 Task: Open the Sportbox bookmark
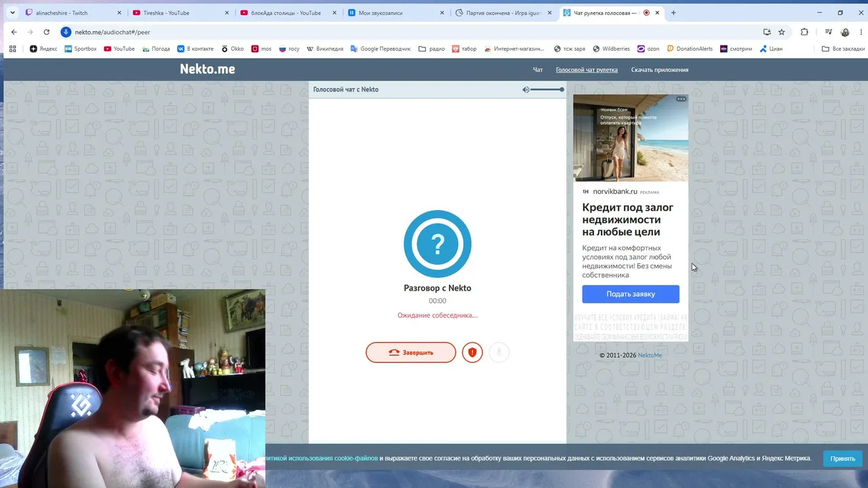coord(81,49)
